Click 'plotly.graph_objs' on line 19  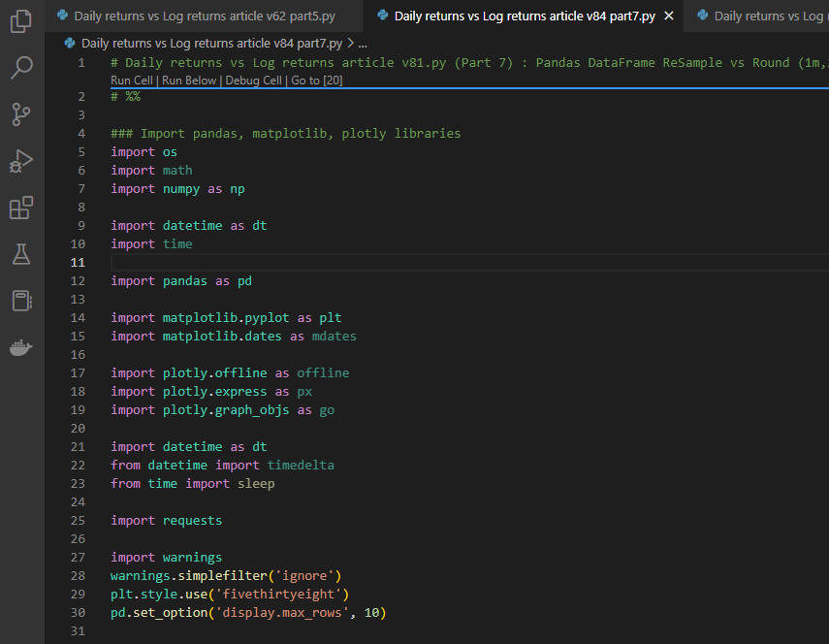pos(226,409)
